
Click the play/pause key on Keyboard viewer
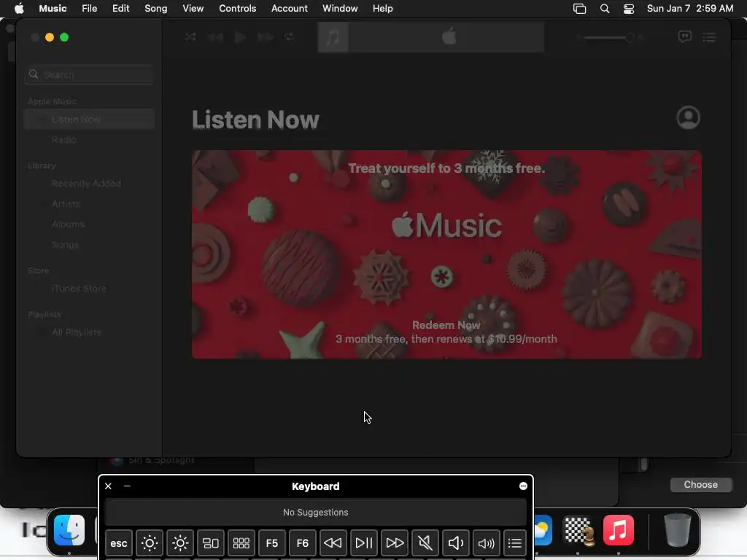click(364, 542)
